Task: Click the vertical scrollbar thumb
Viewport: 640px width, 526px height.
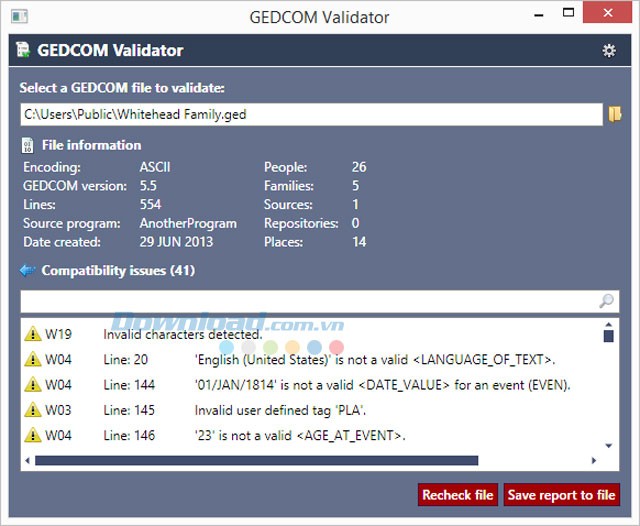Action: click(609, 336)
